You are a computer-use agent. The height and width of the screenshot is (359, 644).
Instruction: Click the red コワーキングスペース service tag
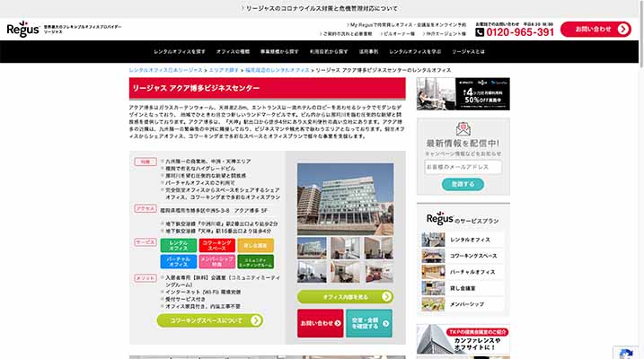(216, 245)
